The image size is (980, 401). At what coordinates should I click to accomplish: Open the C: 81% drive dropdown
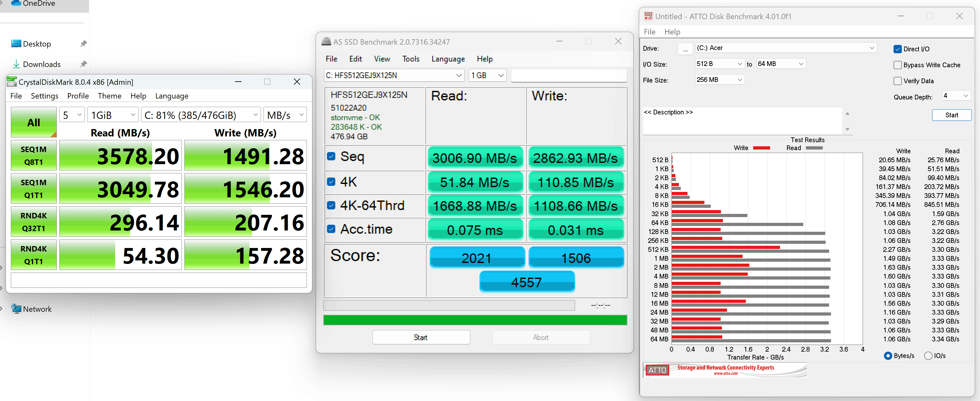[x=201, y=115]
